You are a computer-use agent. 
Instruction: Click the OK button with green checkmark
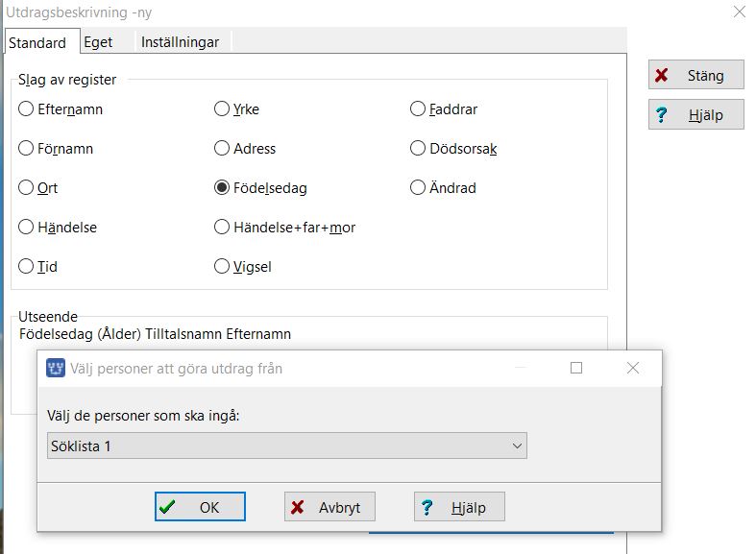200,507
